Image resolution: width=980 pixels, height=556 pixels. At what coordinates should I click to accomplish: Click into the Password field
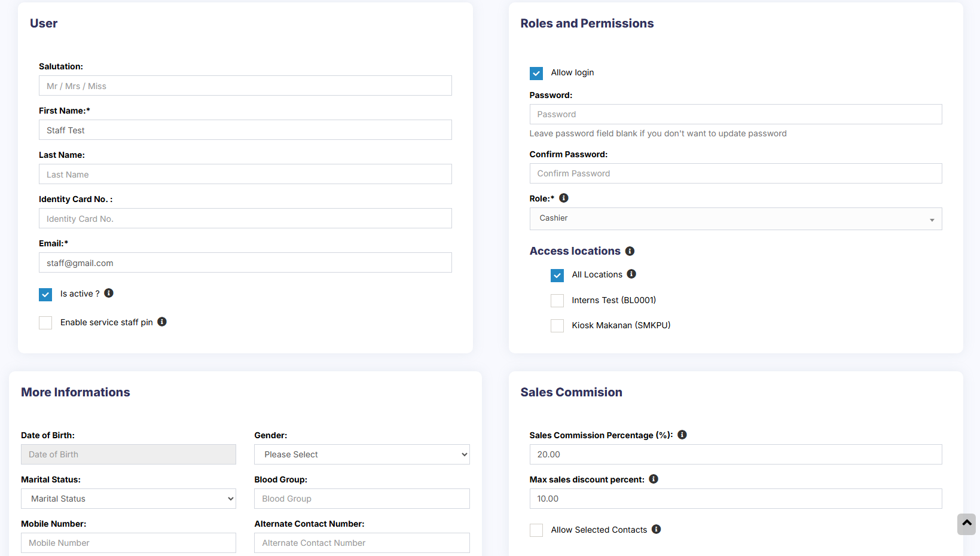[x=735, y=114]
